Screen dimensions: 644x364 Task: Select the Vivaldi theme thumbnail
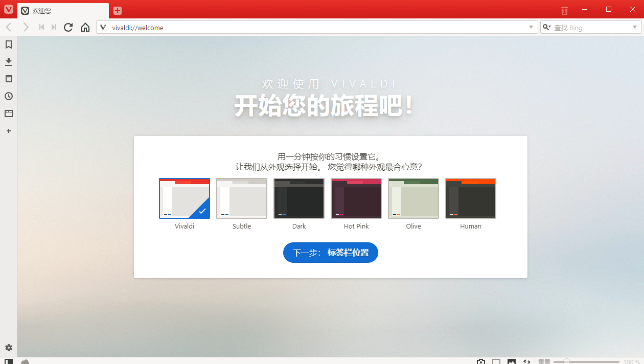pyautogui.click(x=185, y=198)
